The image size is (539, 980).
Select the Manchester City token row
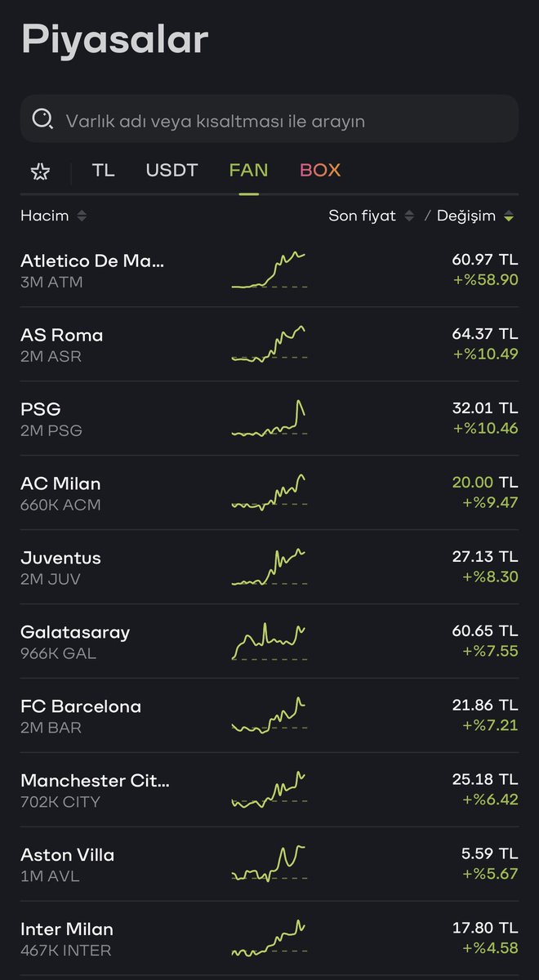point(269,791)
